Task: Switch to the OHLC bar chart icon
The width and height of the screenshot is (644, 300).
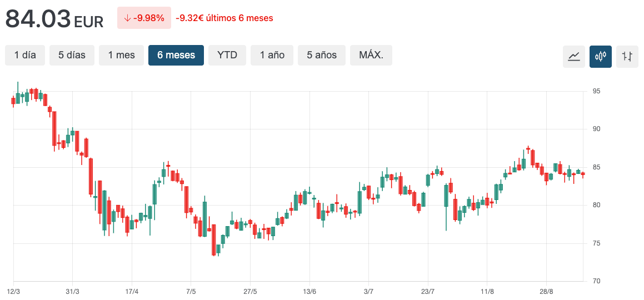Action: (627, 56)
